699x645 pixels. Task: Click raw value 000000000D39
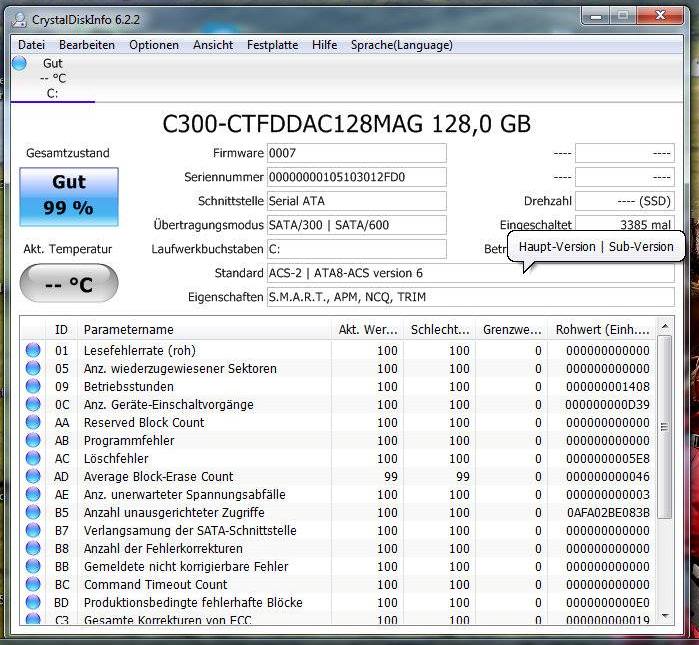click(608, 404)
